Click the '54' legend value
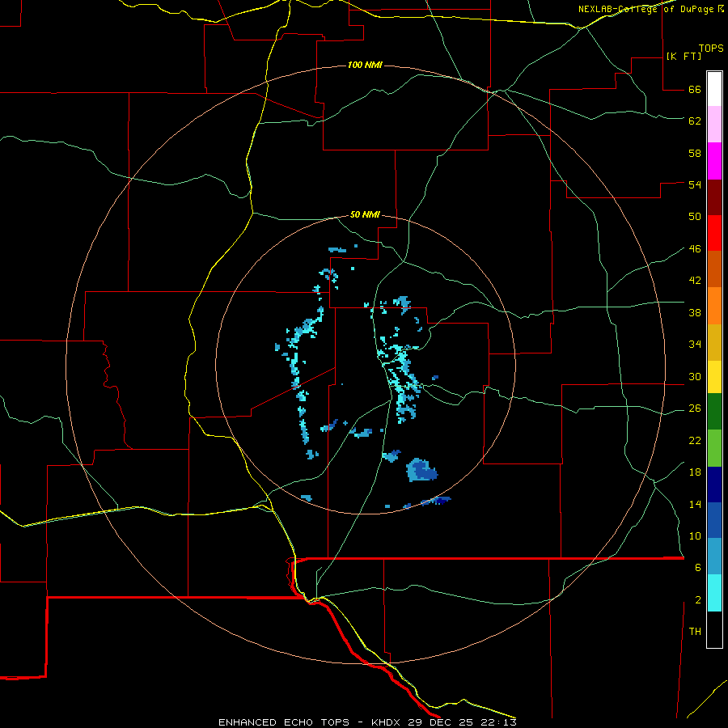The image size is (728, 728). [695, 184]
